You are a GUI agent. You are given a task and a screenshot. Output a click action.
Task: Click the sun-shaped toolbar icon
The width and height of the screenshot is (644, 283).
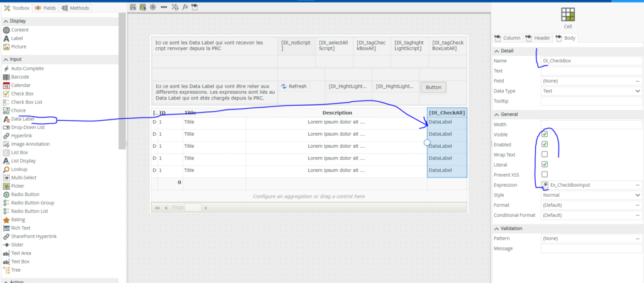[x=153, y=7]
